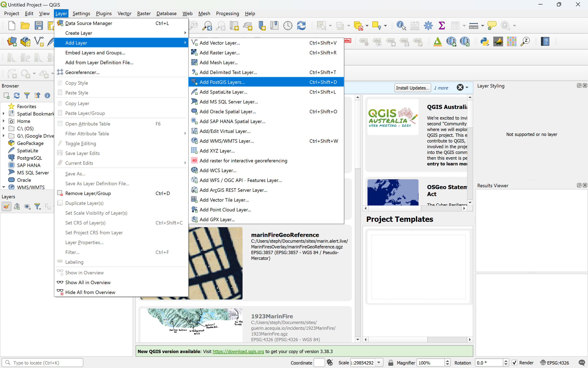Click the Save Project disk icon
The image size is (588, 368).
point(39,26)
